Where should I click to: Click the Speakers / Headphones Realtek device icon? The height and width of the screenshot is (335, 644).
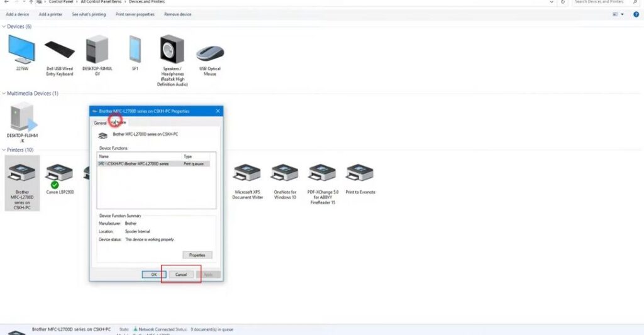(172, 49)
